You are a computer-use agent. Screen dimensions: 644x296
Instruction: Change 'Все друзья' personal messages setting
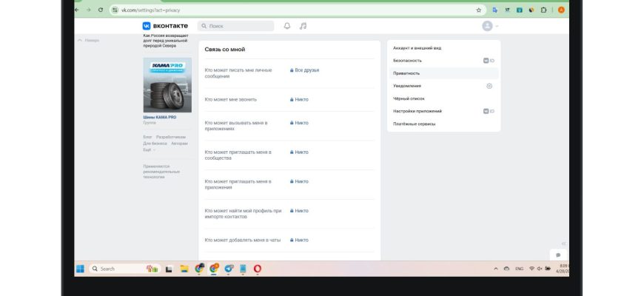click(x=306, y=70)
